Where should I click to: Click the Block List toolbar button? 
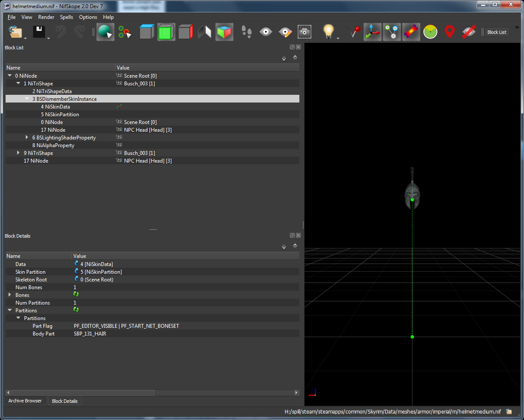[x=497, y=32]
